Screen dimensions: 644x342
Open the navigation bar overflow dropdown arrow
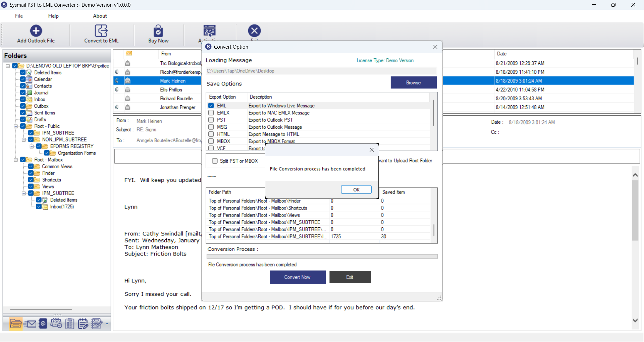coord(107,324)
